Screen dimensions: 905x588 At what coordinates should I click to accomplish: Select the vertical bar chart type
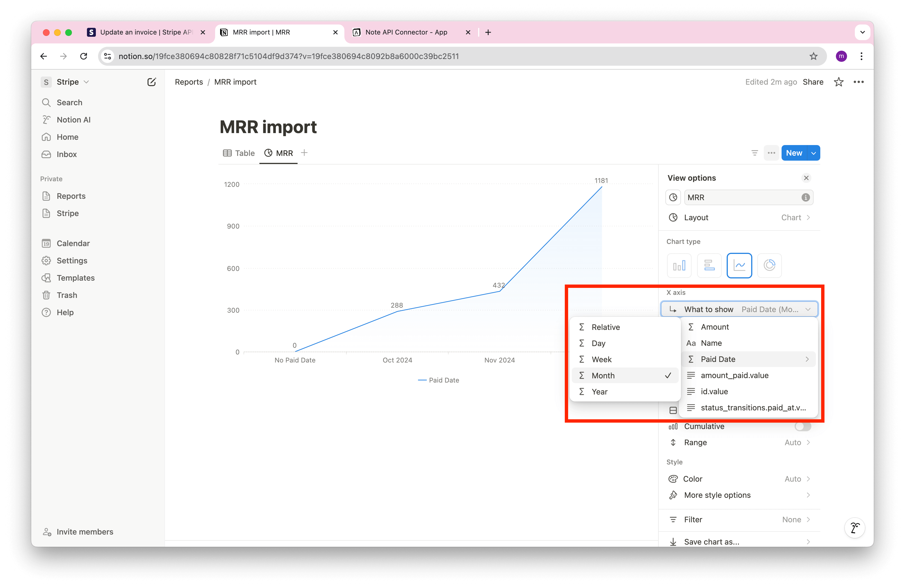pos(679,265)
